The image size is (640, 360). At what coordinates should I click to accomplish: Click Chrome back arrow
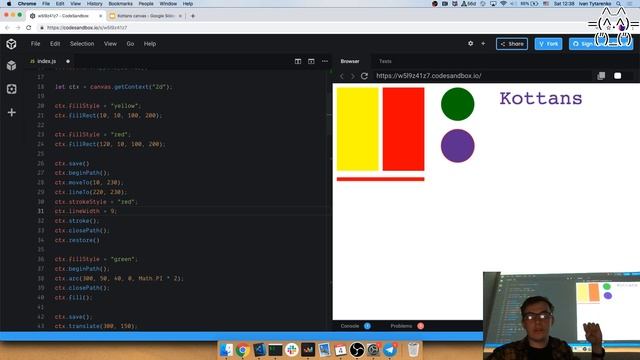[x=7, y=28]
